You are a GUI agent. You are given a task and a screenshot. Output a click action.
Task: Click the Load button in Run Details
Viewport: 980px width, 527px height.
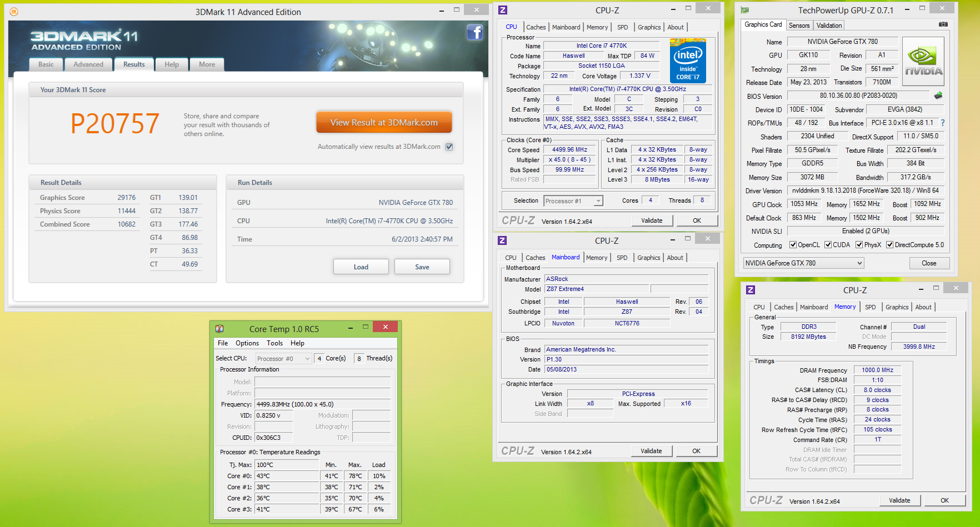click(x=361, y=267)
